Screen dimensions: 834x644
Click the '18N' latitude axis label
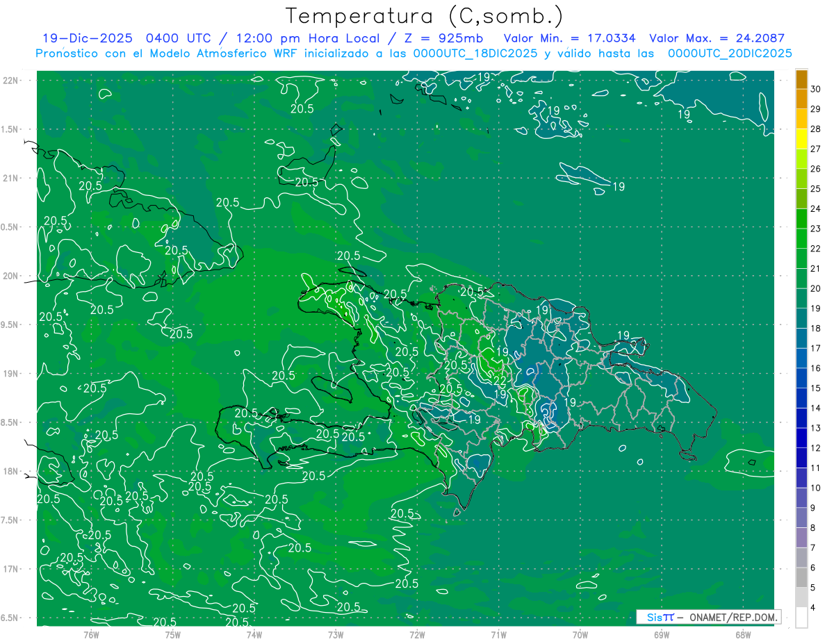coord(11,471)
